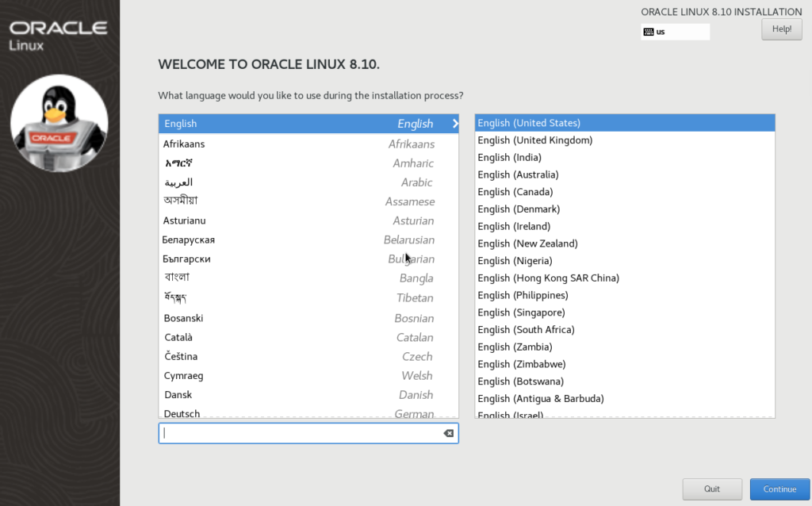This screenshot has height=506, width=812.
Task: Pick English (India) locale
Action: point(624,158)
